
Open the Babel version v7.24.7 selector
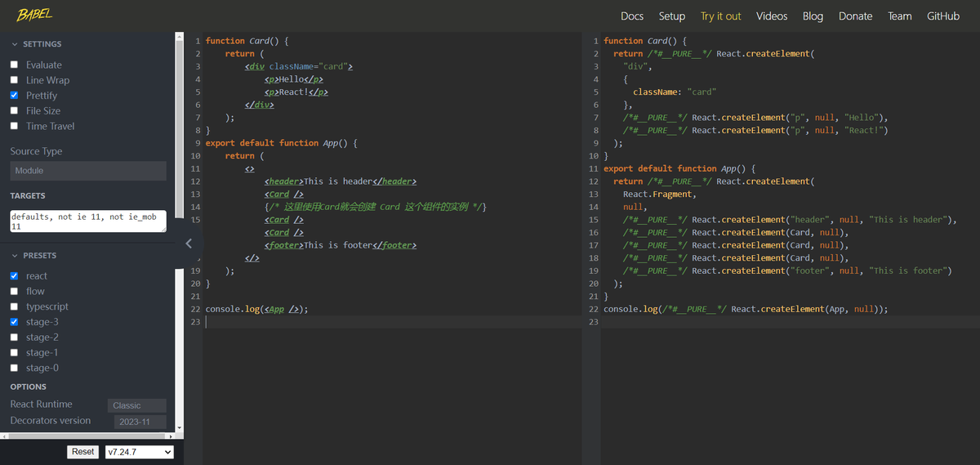click(x=140, y=452)
